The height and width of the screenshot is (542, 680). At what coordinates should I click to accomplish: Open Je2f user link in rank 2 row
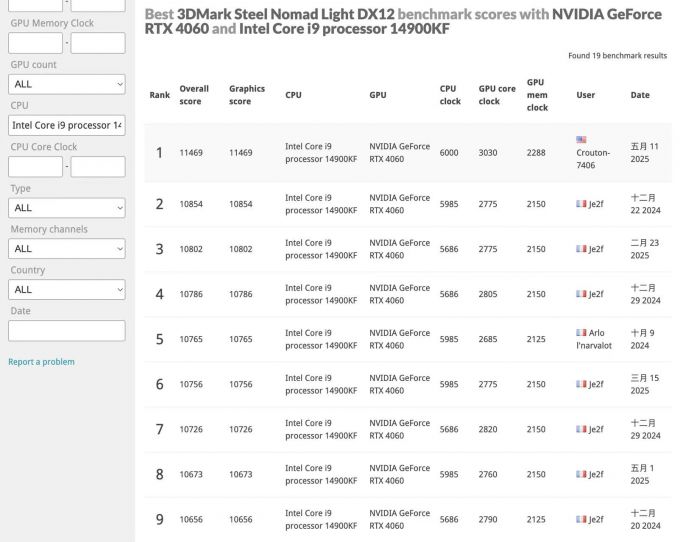pos(596,204)
